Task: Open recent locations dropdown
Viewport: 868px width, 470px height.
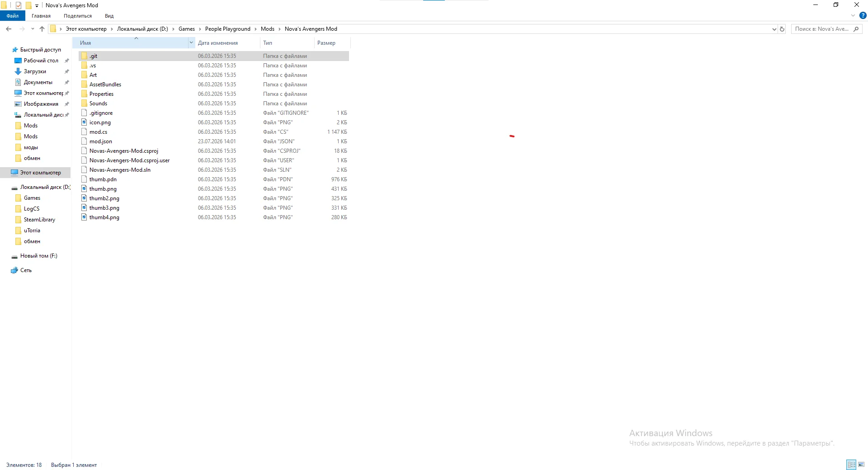Action: (33, 29)
